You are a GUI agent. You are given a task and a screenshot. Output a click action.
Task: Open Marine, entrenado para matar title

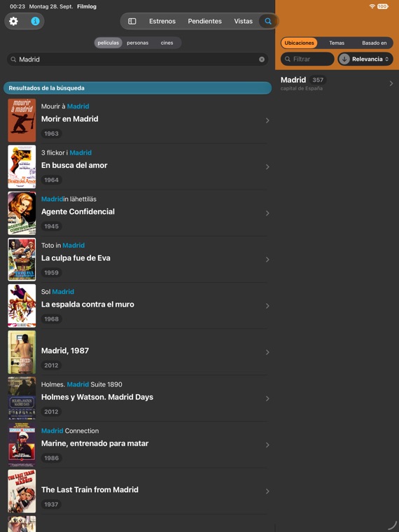94,443
